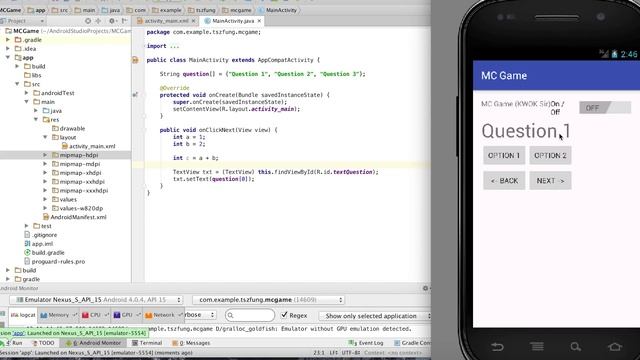
Task: Collapse the src folder node
Action: tap(17, 84)
